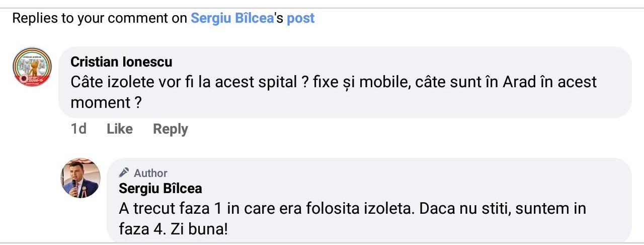The image size is (644, 245).
Task: Click the "Replies to your comment on" text
Action: [100, 18]
